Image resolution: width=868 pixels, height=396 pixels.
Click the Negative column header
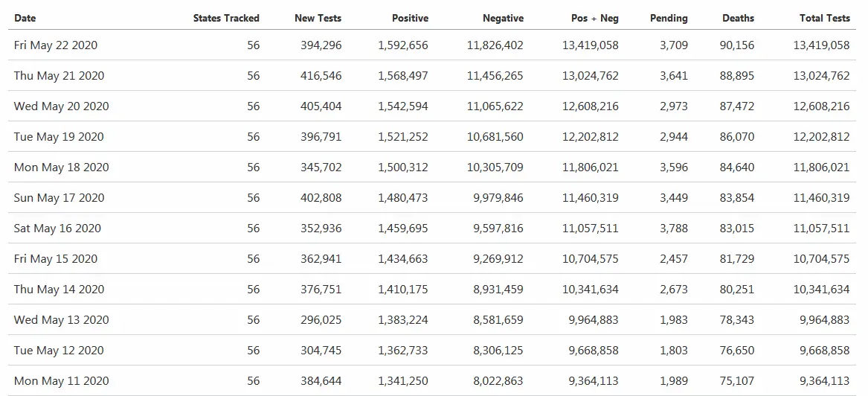click(x=503, y=18)
